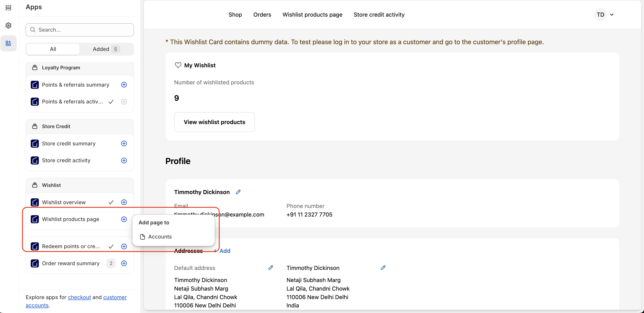The width and height of the screenshot is (644, 313).
Task: Add Points & referrals summary via plus icon
Action: click(124, 85)
